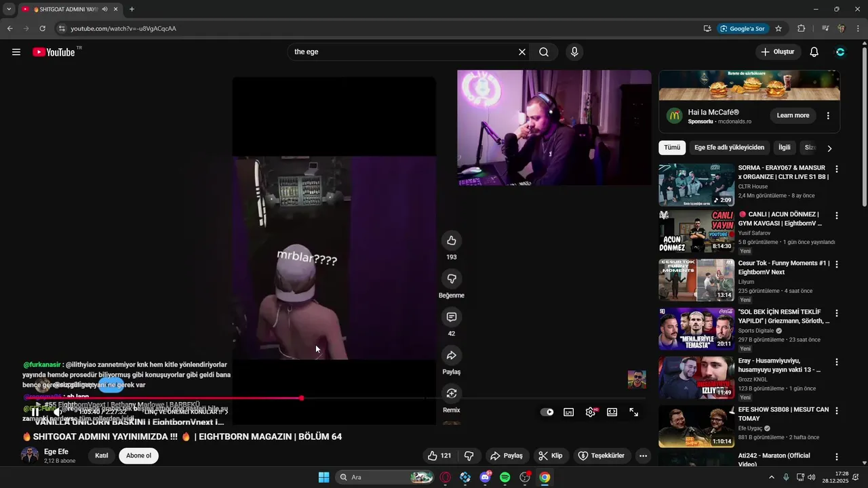This screenshot has width=868, height=488.
Task: Open a new Chrome tab
Action: [x=132, y=9]
